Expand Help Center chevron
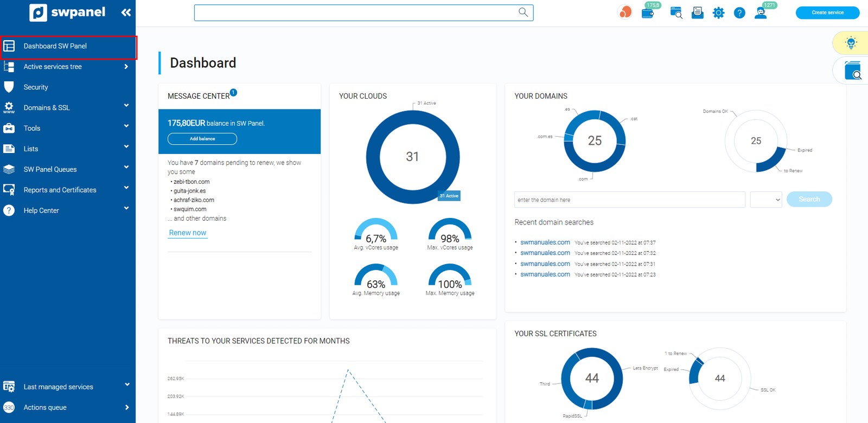Screen dimensions: 868x423 pos(126,208)
